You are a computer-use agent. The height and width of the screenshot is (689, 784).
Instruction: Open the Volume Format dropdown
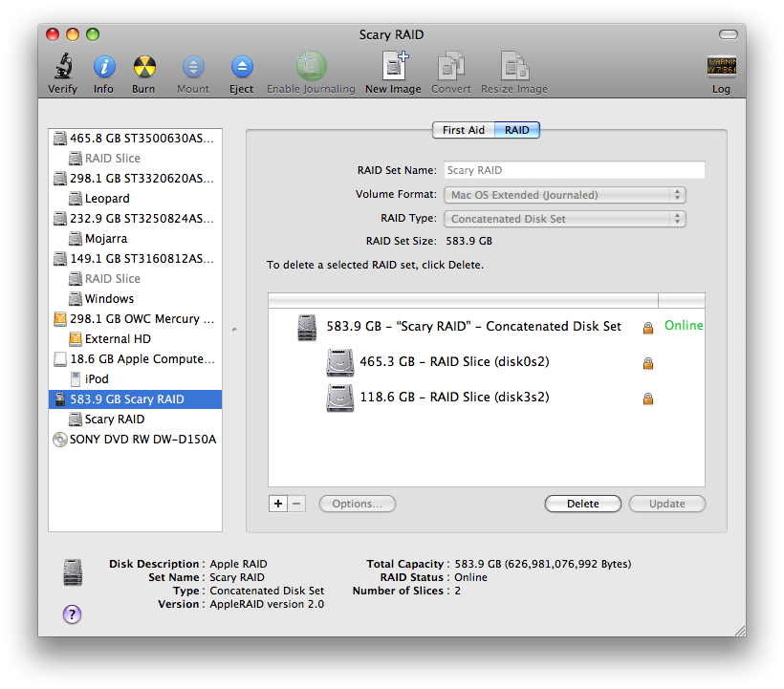pos(564,195)
